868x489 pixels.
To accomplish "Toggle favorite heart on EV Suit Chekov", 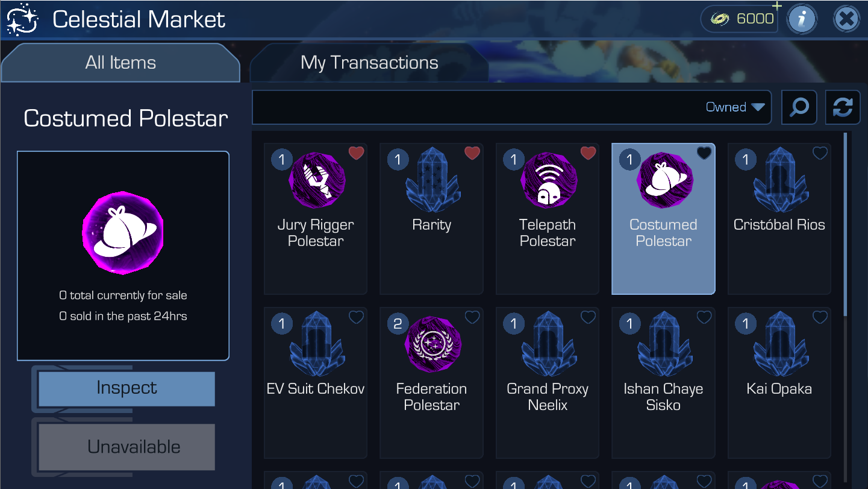I will click(356, 317).
